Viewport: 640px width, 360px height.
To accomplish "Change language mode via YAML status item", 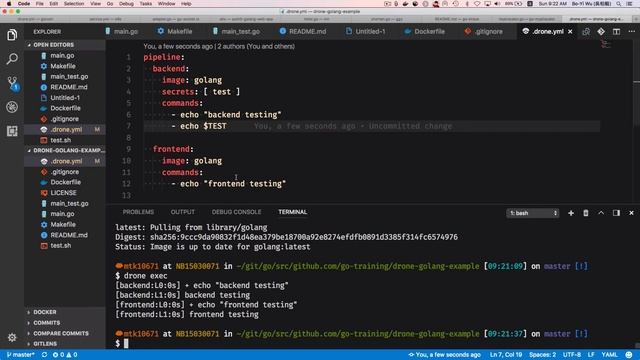I will coord(609,355).
